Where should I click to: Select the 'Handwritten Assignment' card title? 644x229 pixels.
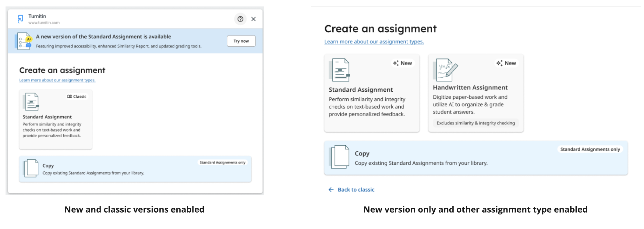point(470,88)
